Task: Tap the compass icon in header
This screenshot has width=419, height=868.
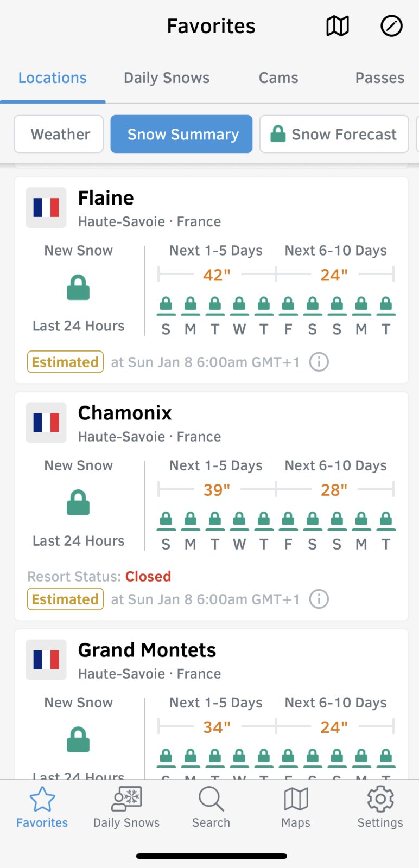Action: 391,26
